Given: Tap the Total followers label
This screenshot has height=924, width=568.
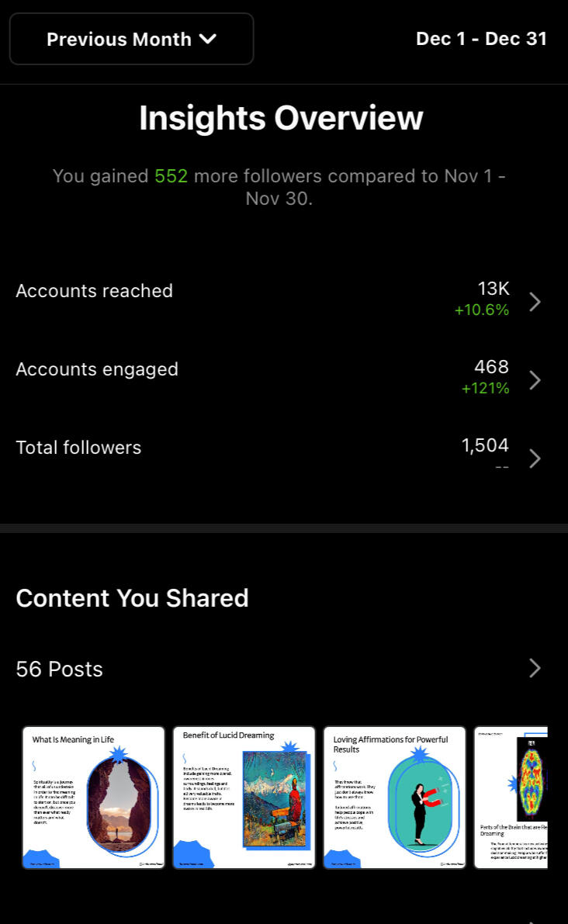Looking at the screenshot, I should [78, 448].
